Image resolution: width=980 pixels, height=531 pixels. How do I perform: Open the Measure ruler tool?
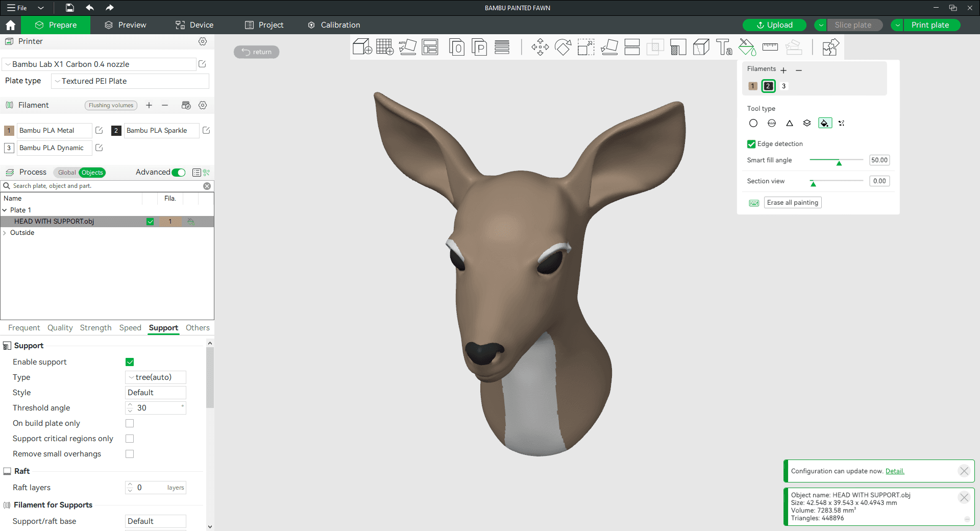pyautogui.click(x=770, y=47)
